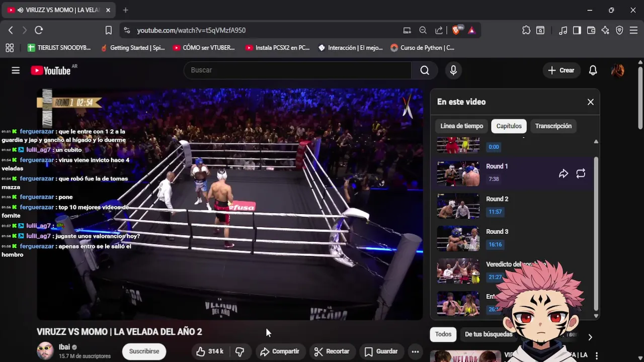Open the 'Interacción | El mejo...' bookmark
The height and width of the screenshot is (362, 644).
tap(351, 48)
